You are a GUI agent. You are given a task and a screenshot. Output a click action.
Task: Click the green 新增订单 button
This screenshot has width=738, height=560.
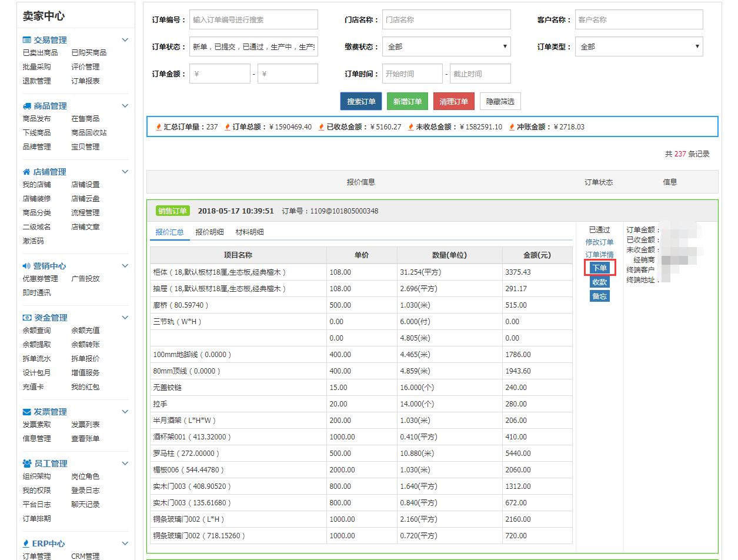[x=408, y=101]
